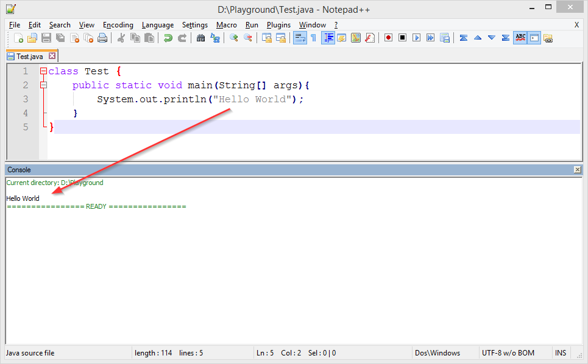This screenshot has width=588, height=364.
Task: Toggle synchronized vertical scrolling icon
Action: [x=267, y=38]
